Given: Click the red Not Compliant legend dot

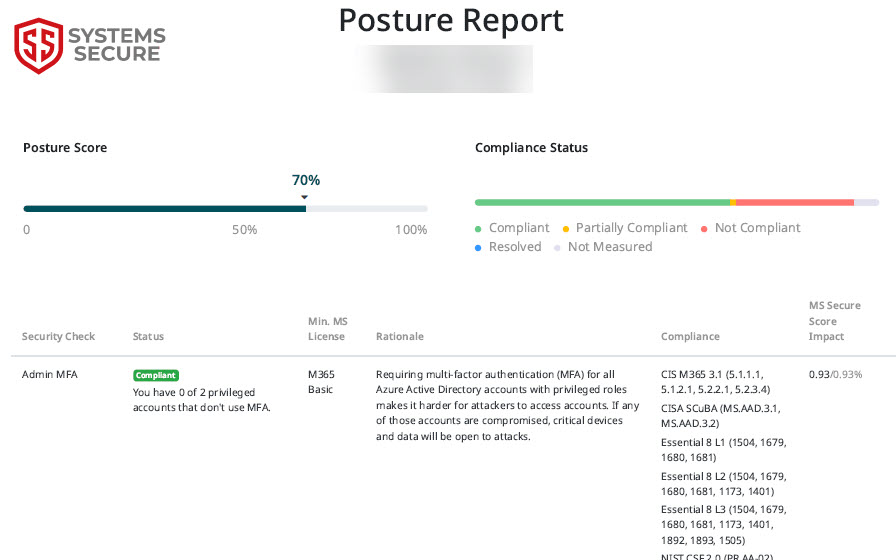Looking at the screenshot, I should pos(705,228).
